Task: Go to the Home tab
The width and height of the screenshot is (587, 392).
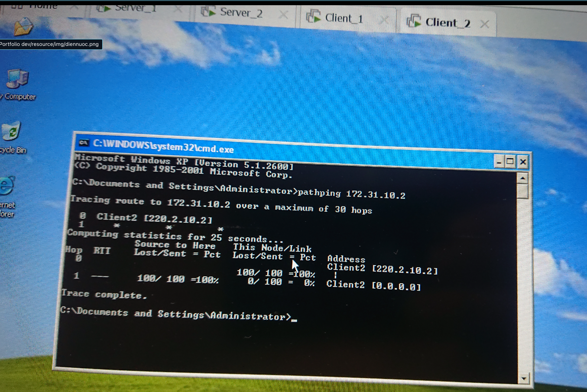Action: [43, 6]
